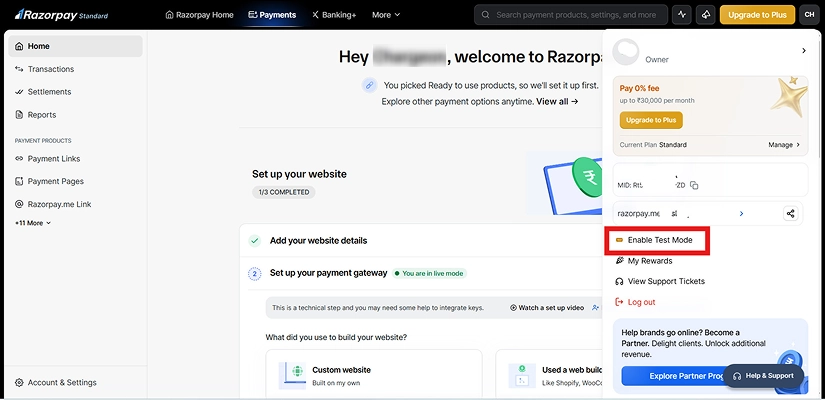
Task: Click the Current Plan Standard text
Action: 653,145
